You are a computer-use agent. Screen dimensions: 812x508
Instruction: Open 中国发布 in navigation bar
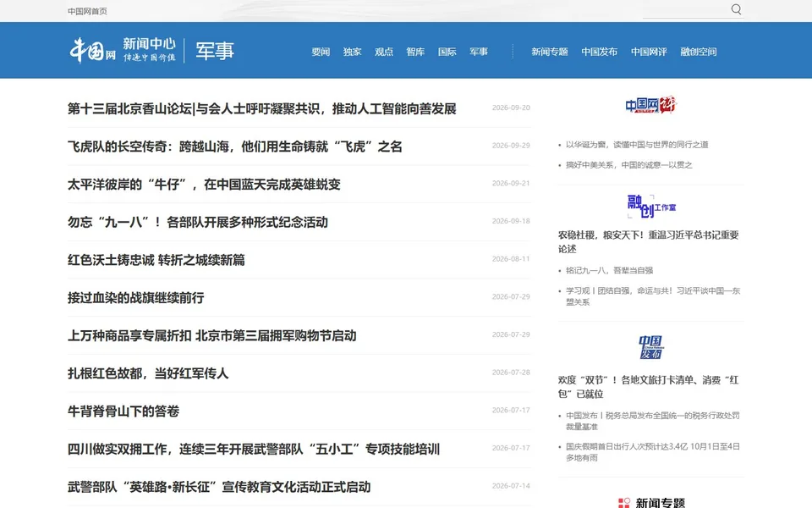click(x=599, y=52)
